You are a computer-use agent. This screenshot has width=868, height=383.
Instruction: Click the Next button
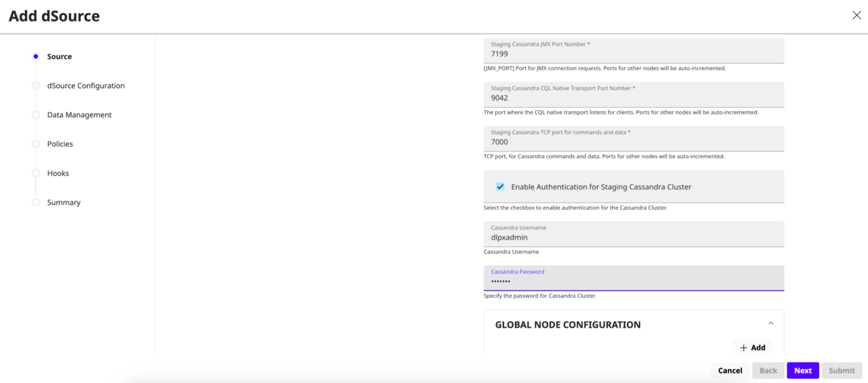(x=802, y=370)
